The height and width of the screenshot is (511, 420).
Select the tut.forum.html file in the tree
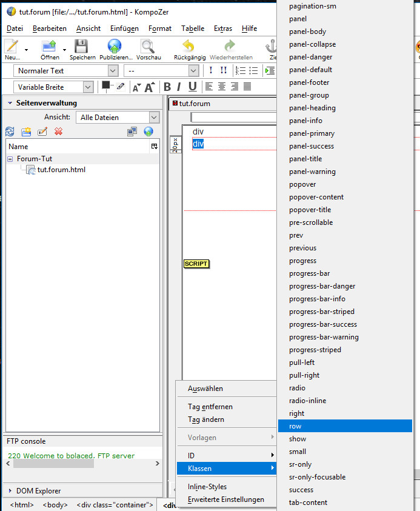pos(61,170)
